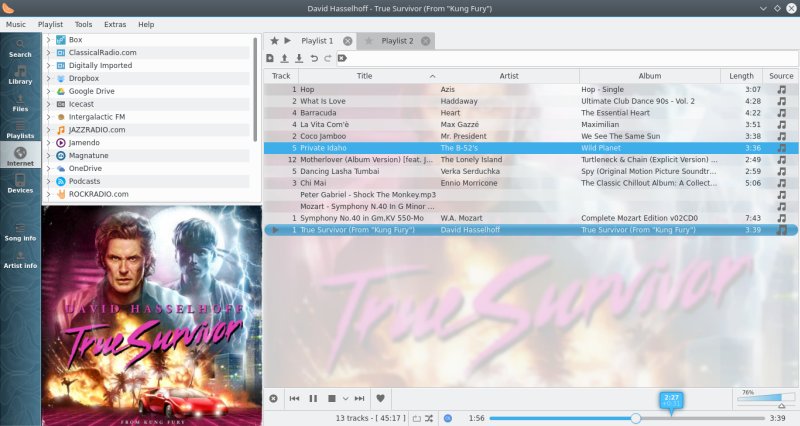
Task: Click the save playlist icon
Action: tap(298, 58)
